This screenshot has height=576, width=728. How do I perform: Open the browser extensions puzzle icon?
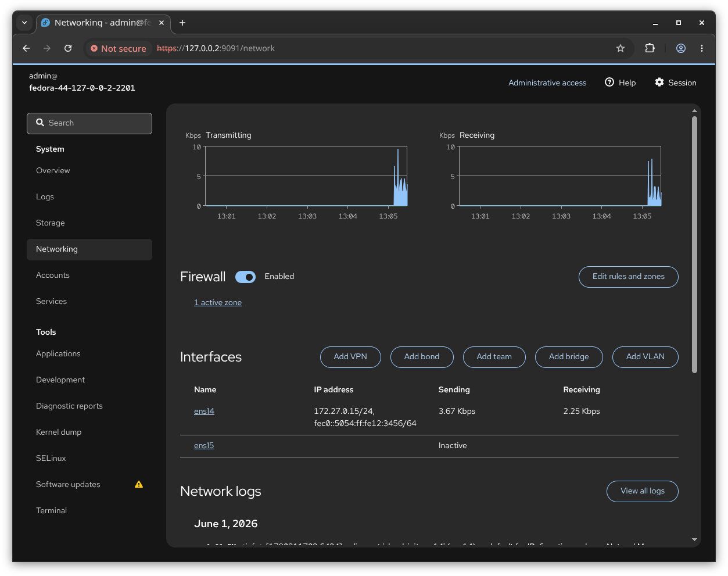click(x=650, y=48)
